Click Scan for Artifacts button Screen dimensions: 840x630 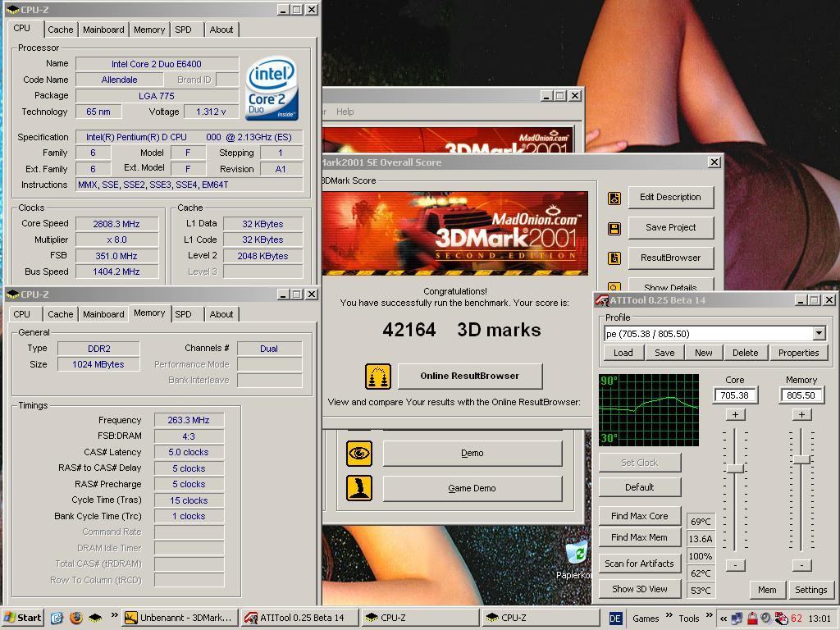[x=640, y=564]
